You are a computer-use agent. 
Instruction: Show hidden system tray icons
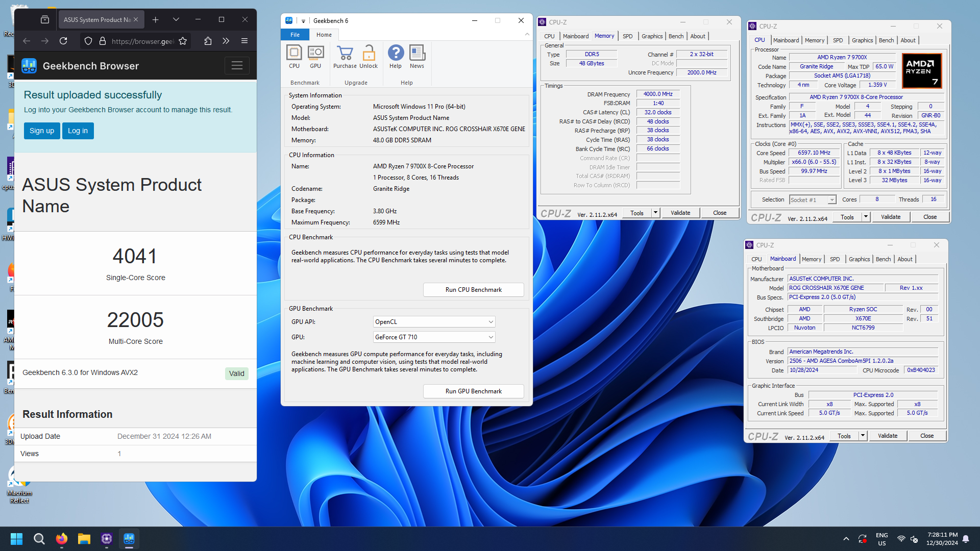point(846,539)
